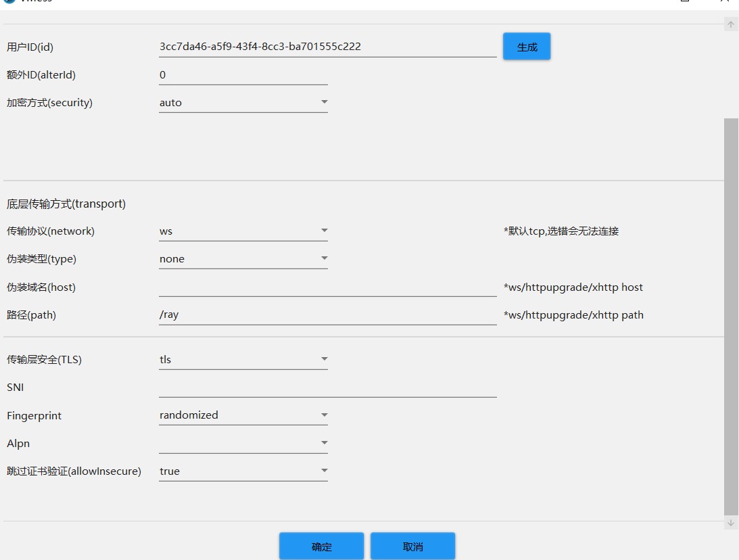Focus the 额外ID(alterId) input field
The image size is (739, 560).
(x=243, y=75)
